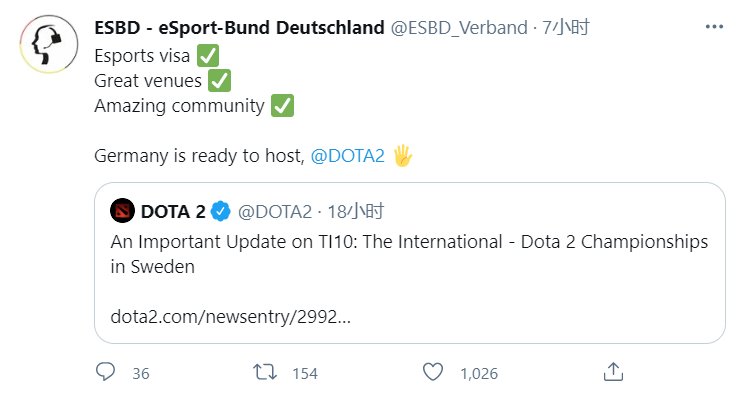Click the 1,026 likes count
Image resolution: width=745 pixels, height=397 pixels.
479,374
